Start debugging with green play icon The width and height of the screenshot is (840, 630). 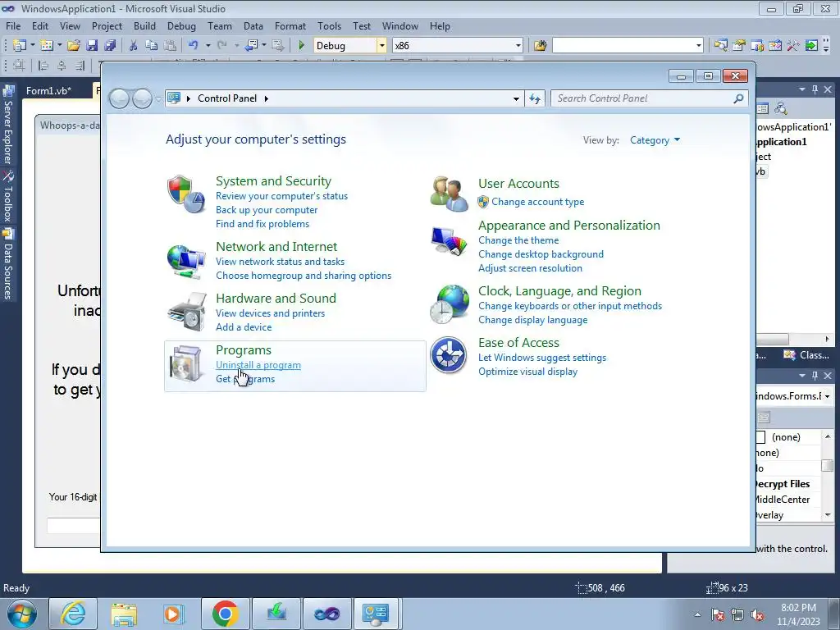pyautogui.click(x=301, y=46)
